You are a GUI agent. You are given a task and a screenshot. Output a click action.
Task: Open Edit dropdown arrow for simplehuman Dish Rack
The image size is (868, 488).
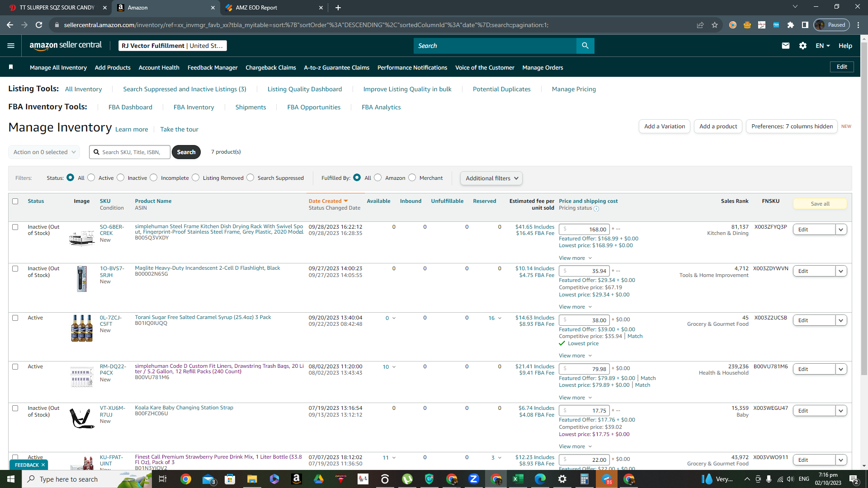[841, 230]
